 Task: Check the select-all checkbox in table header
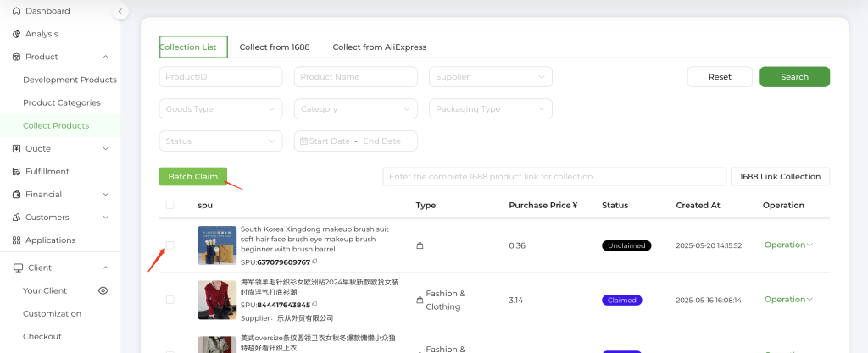pyautogui.click(x=170, y=205)
